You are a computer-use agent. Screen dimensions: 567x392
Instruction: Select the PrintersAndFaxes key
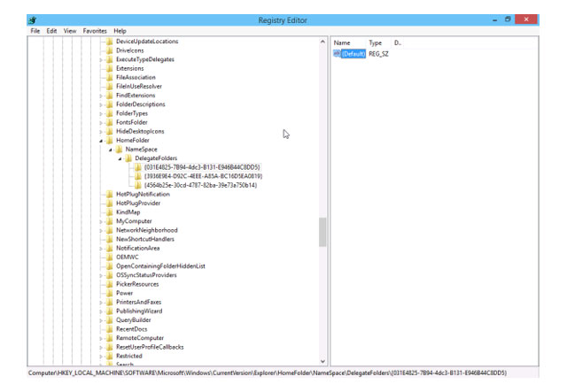(x=138, y=302)
